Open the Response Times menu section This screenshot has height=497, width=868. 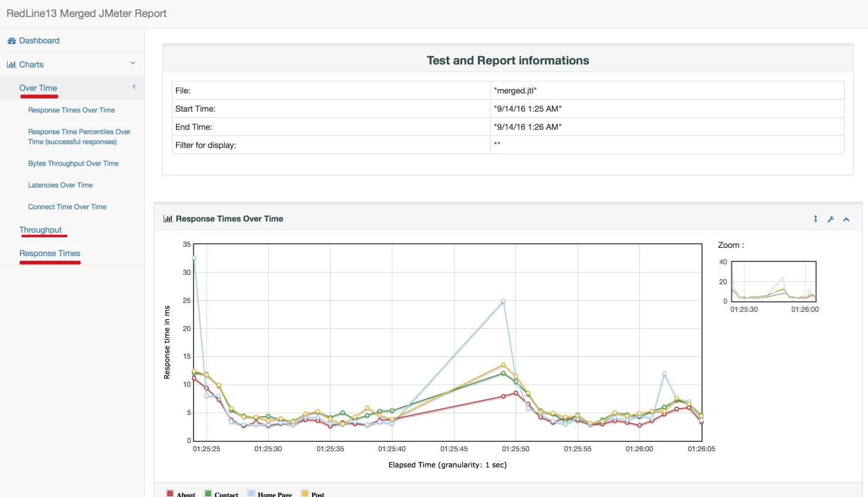(x=50, y=253)
